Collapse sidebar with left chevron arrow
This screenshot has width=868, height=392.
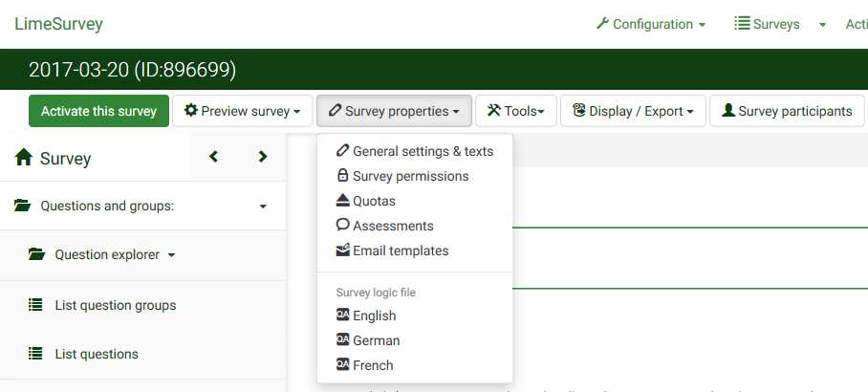[x=214, y=157]
